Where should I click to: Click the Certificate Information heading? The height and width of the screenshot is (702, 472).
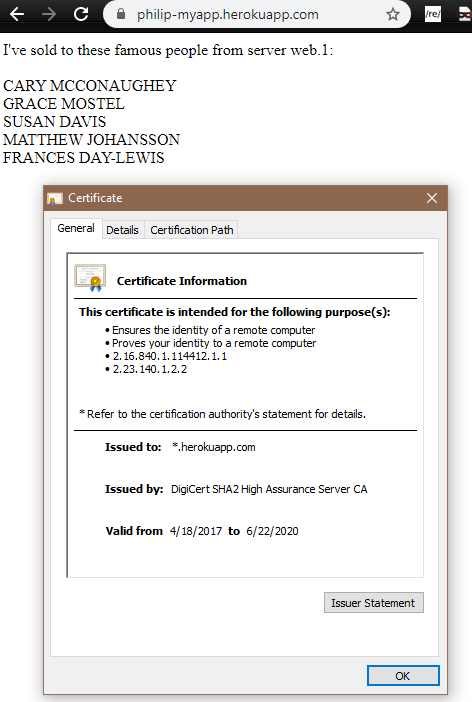182,281
